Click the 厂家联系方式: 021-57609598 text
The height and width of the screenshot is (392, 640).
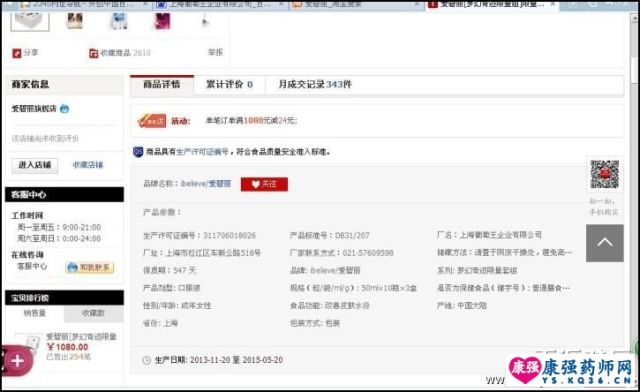pos(342,253)
